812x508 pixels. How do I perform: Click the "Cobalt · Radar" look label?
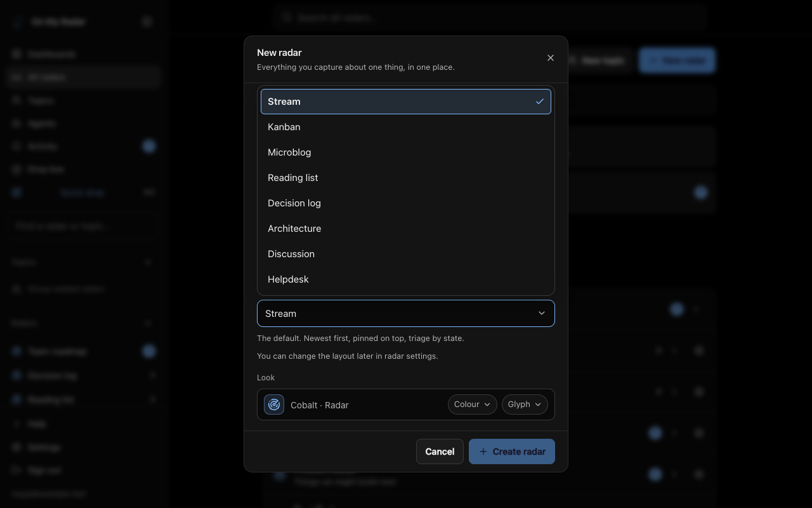pyautogui.click(x=320, y=405)
